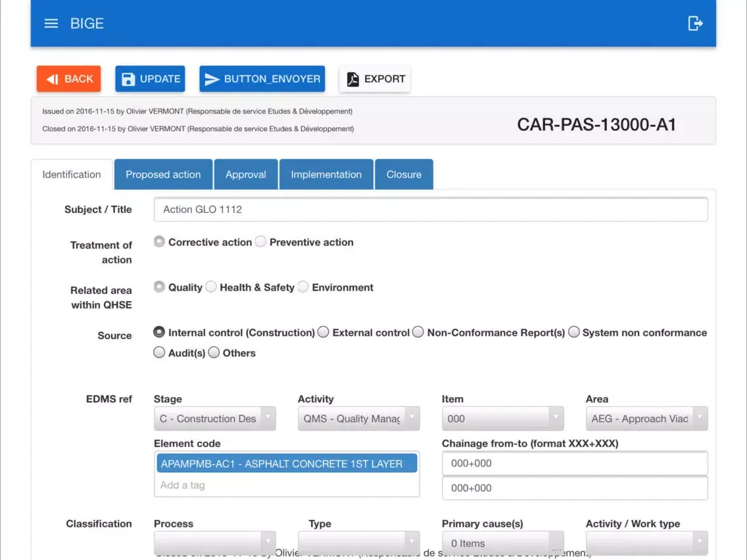Image resolution: width=747 pixels, height=560 pixels.
Task: Click the paper plane send icon
Action: pos(212,79)
